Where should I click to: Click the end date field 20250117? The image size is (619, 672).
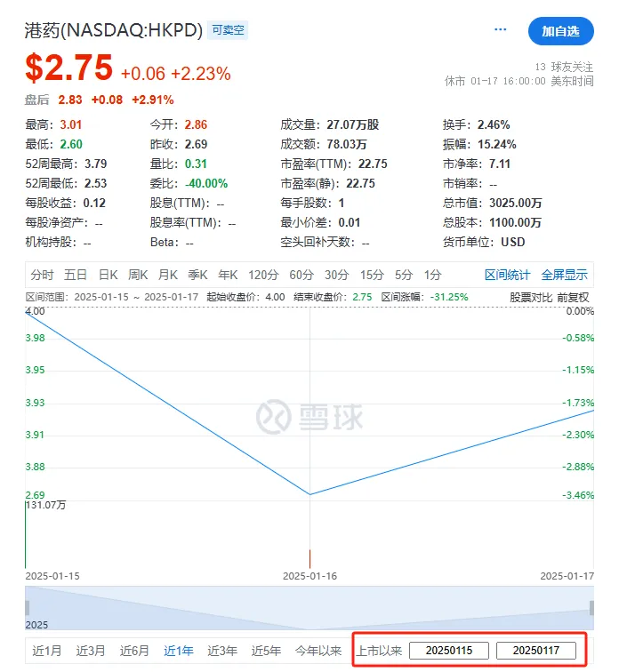[535, 651]
